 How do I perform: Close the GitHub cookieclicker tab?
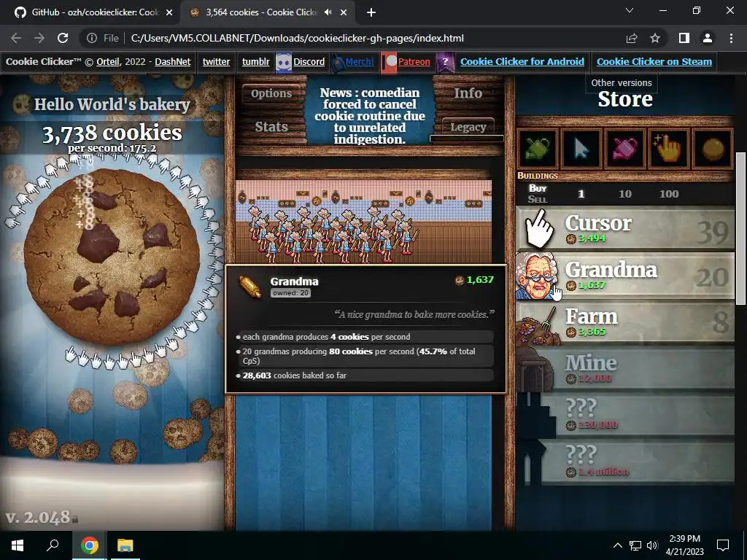coord(169,12)
